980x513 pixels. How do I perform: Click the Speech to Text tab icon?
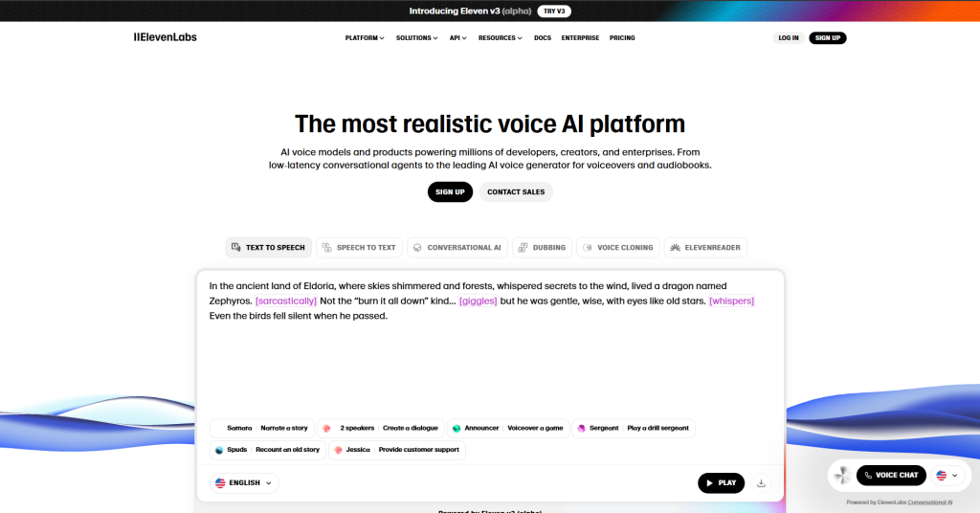pos(327,248)
